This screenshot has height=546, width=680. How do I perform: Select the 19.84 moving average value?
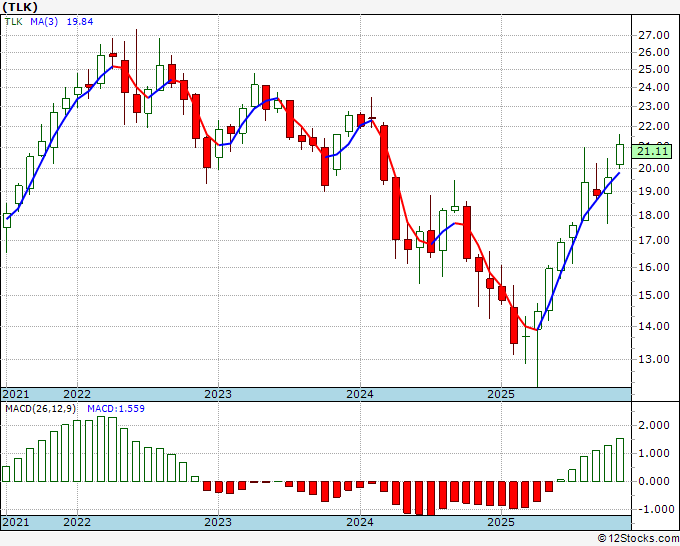[80, 22]
